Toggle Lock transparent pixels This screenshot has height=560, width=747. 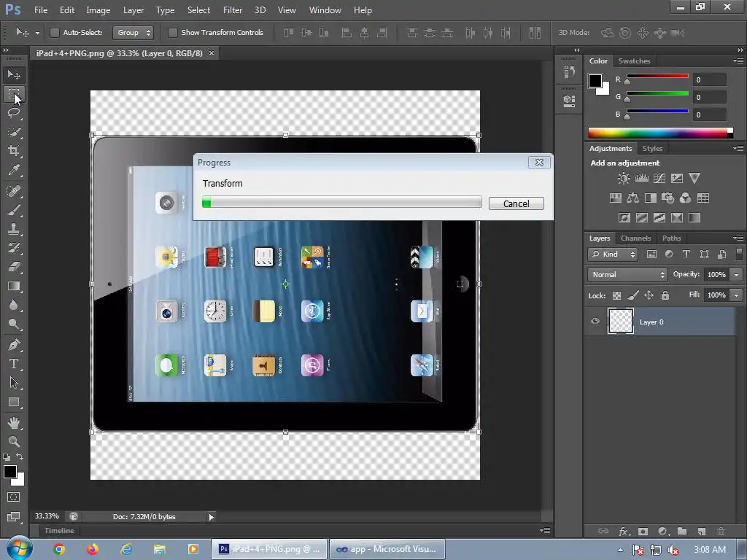(616, 296)
